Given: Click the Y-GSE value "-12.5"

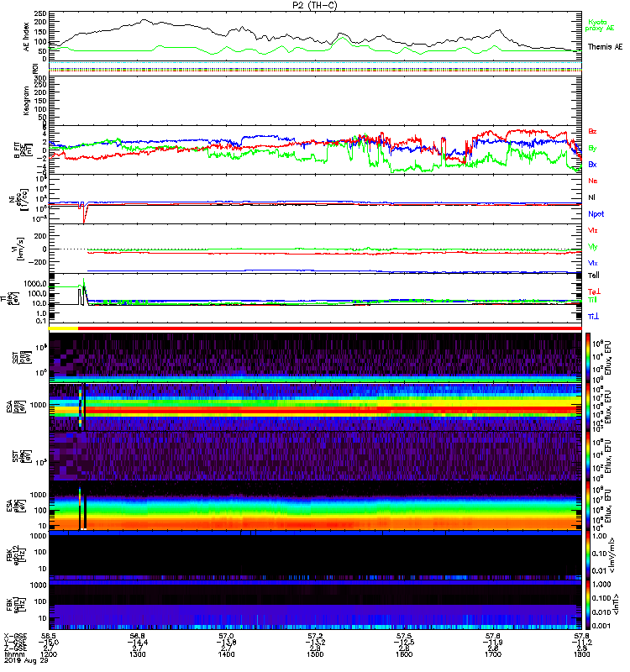Looking at the screenshot, I should [404, 643].
